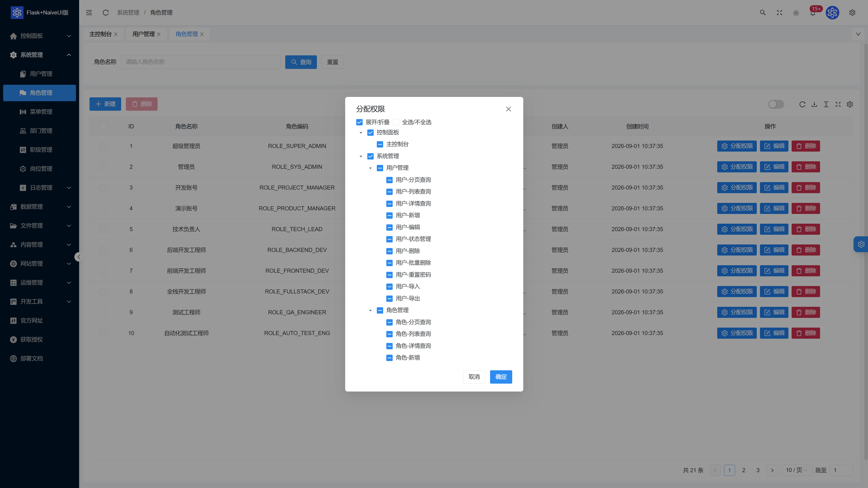Click the page reload icon beside breadcrumb

106,12
